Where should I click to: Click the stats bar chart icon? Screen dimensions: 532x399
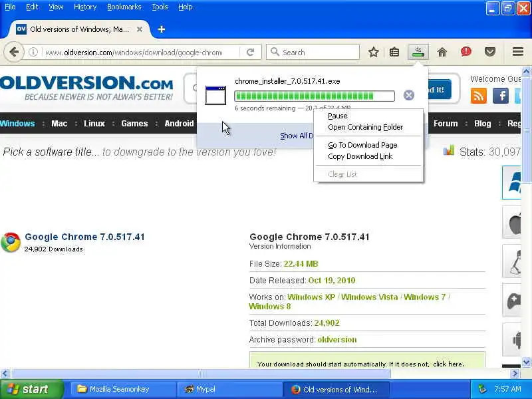[448, 150]
